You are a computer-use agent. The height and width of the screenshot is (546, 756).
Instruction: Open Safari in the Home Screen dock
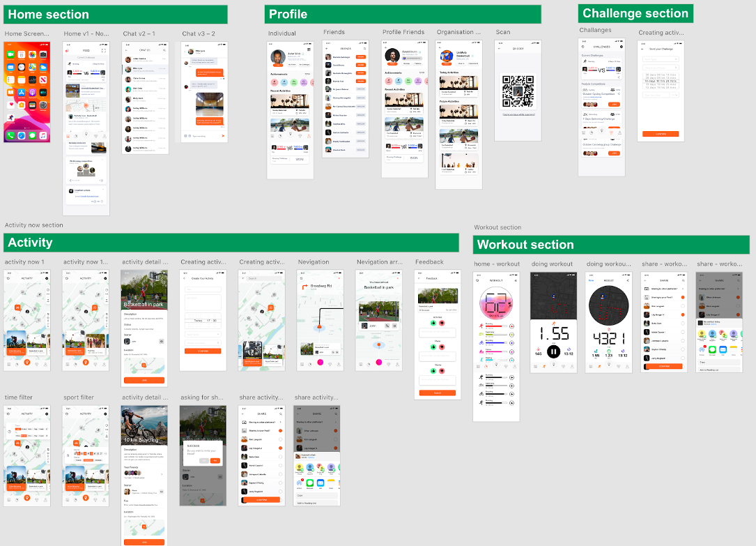click(x=22, y=135)
